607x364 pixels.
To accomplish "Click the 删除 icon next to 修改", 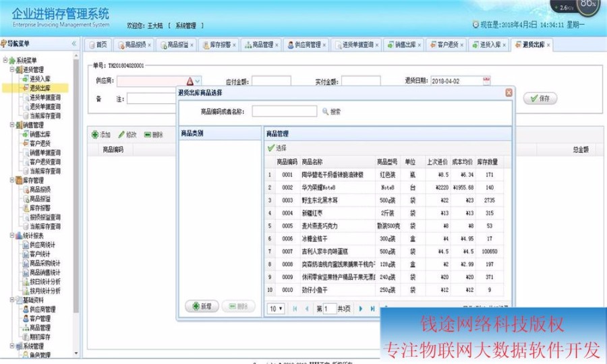I will pos(148,135).
